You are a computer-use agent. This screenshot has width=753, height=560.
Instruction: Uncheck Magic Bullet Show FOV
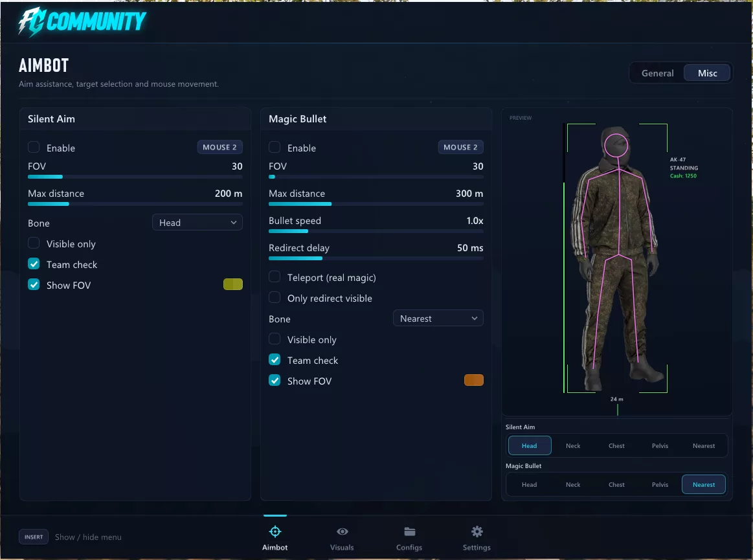275,380
